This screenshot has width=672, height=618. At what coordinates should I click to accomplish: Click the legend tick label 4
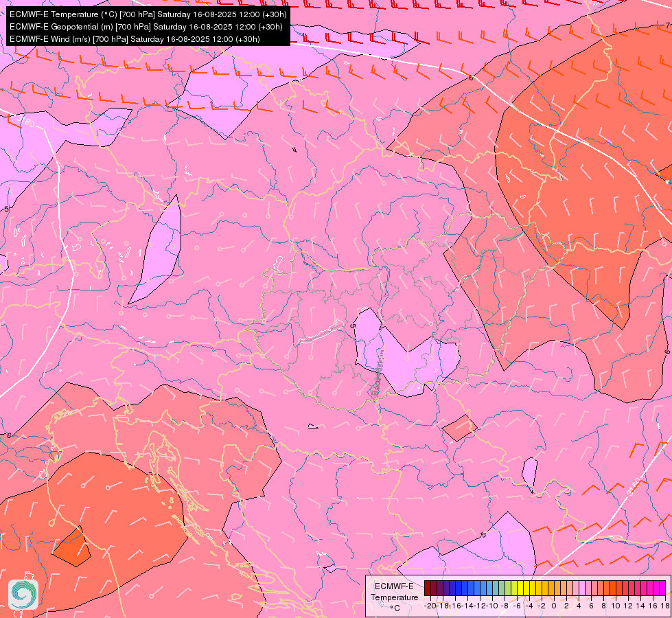pos(579,606)
